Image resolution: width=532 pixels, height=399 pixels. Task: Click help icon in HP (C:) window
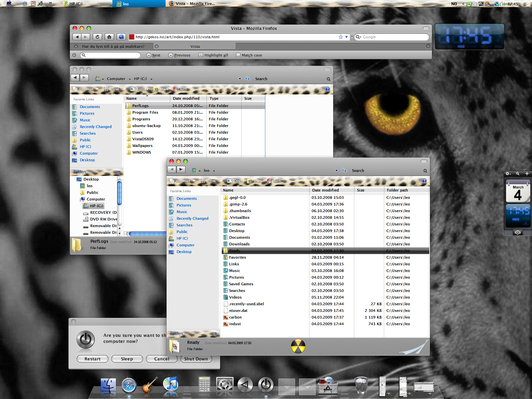point(327,89)
